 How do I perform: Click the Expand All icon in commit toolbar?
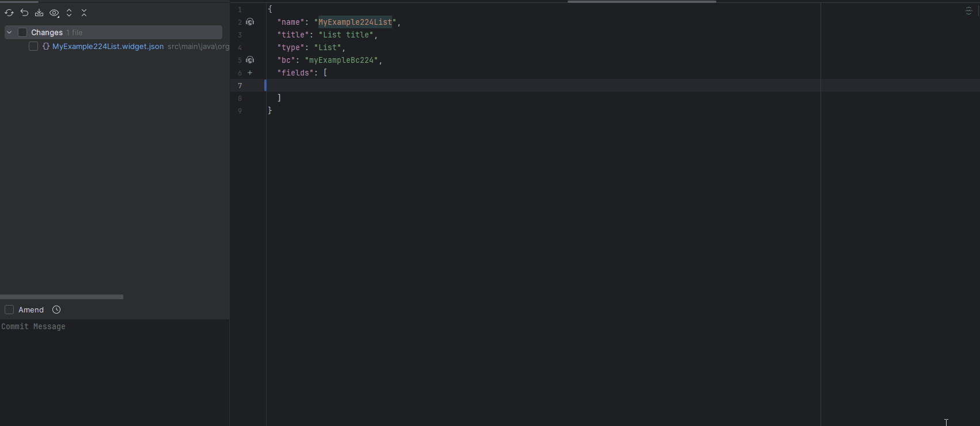(x=69, y=13)
